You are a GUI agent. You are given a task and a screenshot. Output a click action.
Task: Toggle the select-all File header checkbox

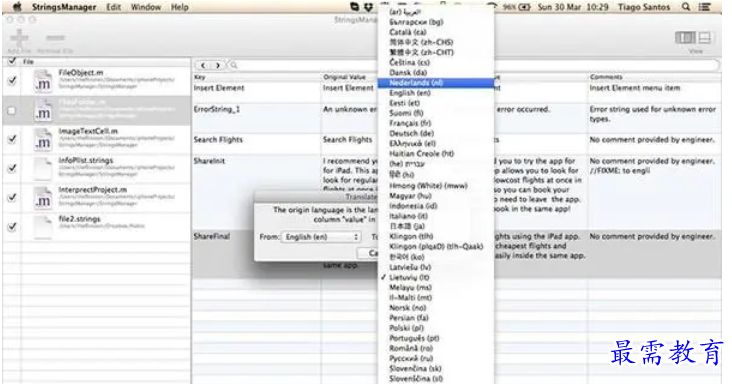(12, 61)
